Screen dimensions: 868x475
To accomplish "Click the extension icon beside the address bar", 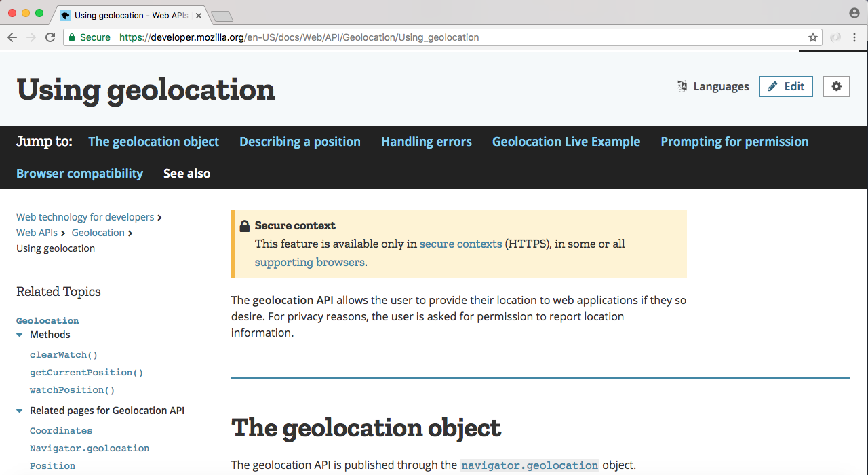I will (x=836, y=37).
